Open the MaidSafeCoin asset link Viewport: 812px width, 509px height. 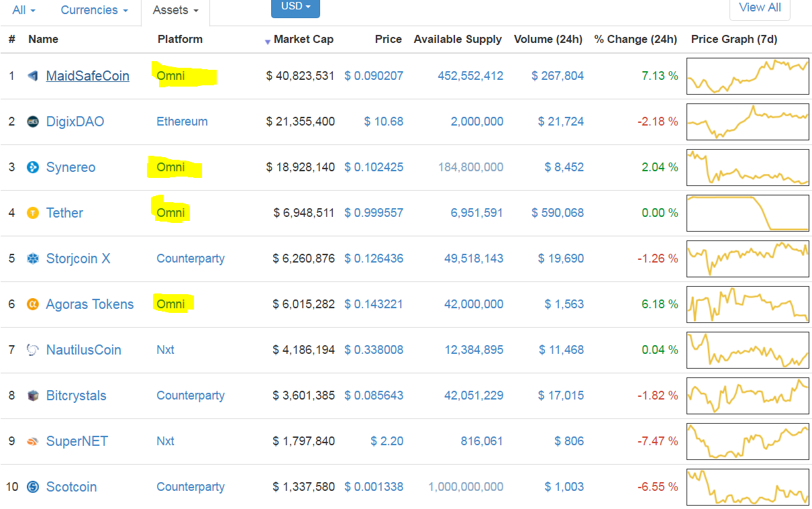tap(88, 76)
